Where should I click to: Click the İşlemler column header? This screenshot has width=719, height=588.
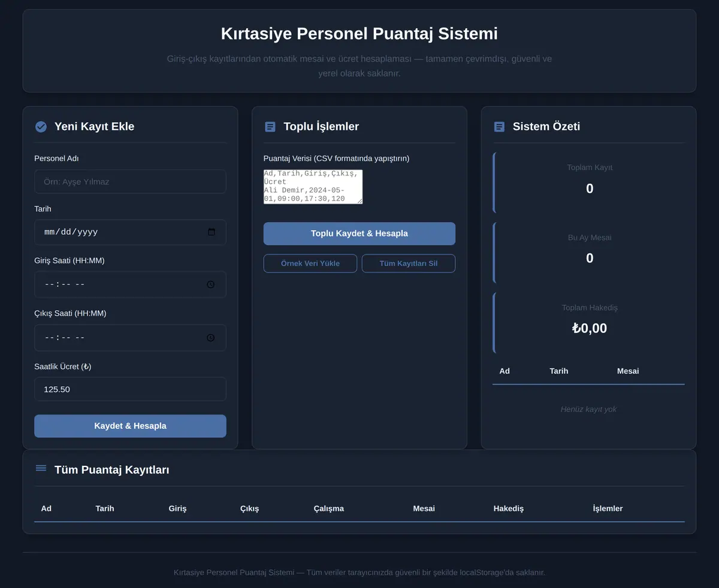coord(608,508)
